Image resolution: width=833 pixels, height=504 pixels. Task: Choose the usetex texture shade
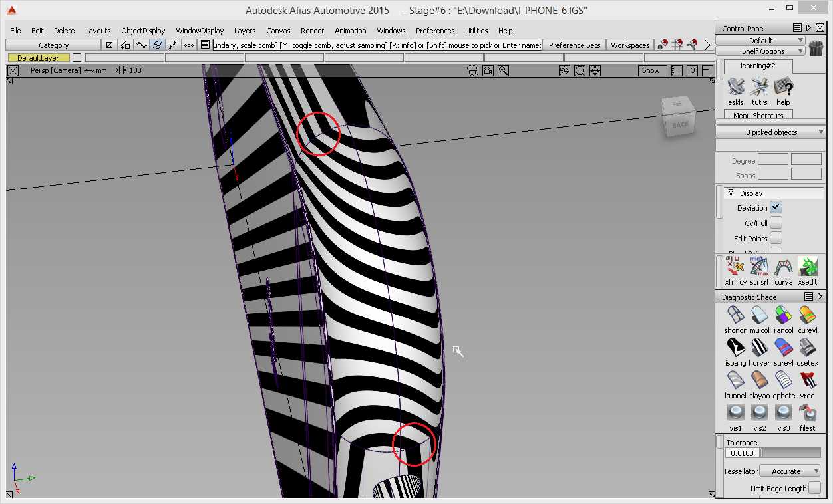[x=807, y=348]
